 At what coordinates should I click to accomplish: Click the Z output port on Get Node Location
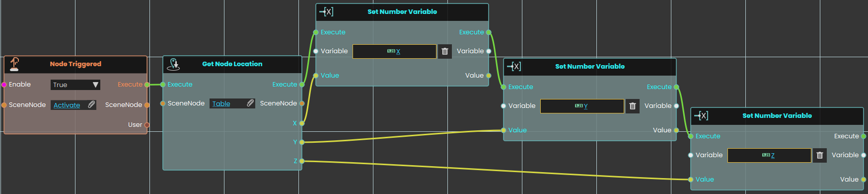(x=302, y=161)
